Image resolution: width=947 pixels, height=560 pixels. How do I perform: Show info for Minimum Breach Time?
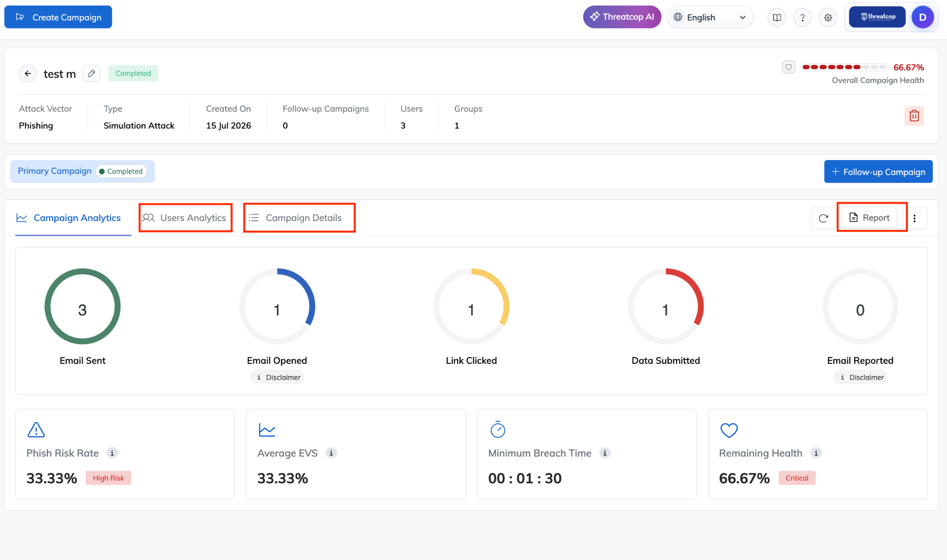pyautogui.click(x=605, y=453)
